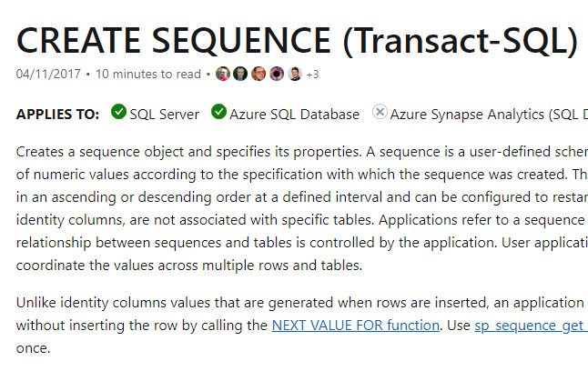Screen dimensions: 588x371
Task: Click the green checkmark beside SQL Server
Action: click(118, 112)
